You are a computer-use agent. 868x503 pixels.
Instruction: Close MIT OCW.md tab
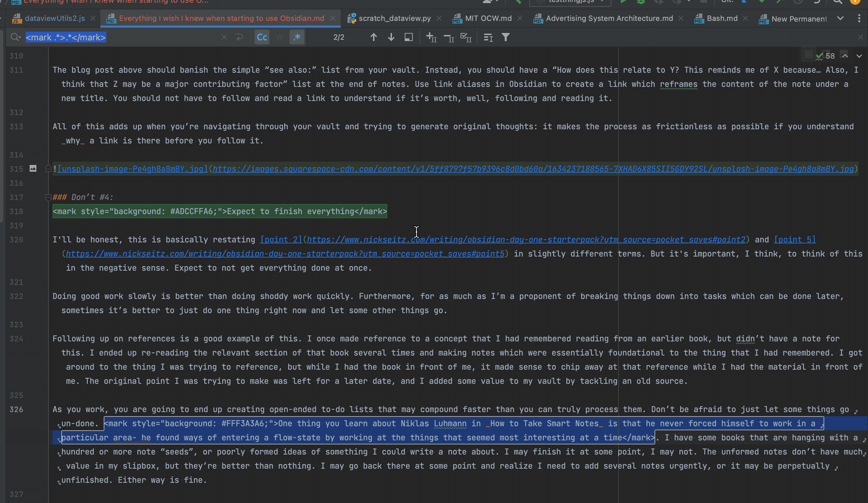click(x=520, y=18)
